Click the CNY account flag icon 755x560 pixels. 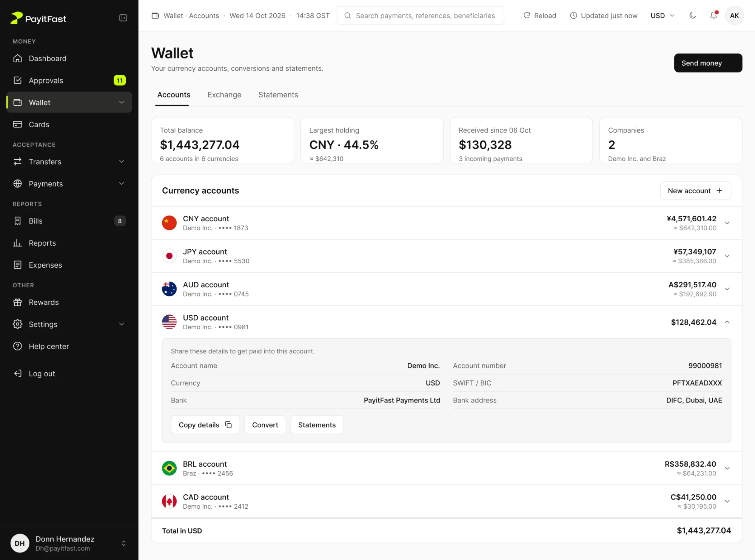[x=169, y=223]
